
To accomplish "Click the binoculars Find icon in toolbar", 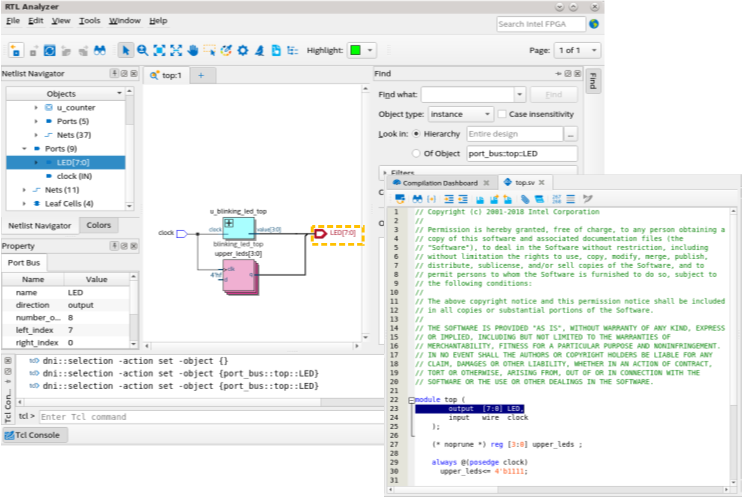I will click(x=100, y=50).
